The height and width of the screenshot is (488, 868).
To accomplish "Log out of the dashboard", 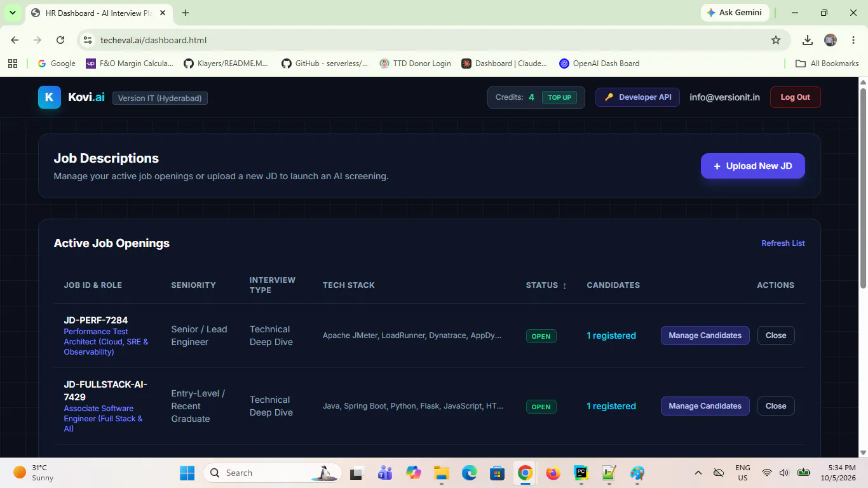I will point(795,97).
